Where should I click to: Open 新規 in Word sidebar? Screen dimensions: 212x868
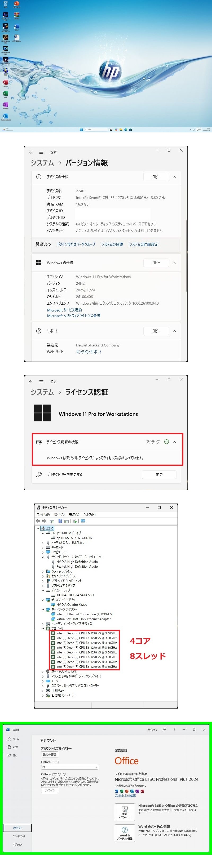pyautogui.click(x=13, y=747)
